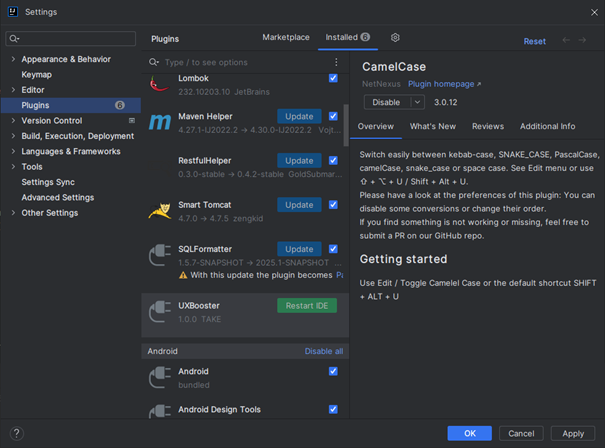Open help with the question mark icon
Image resolution: width=605 pixels, height=448 pixels.
(x=17, y=433)
